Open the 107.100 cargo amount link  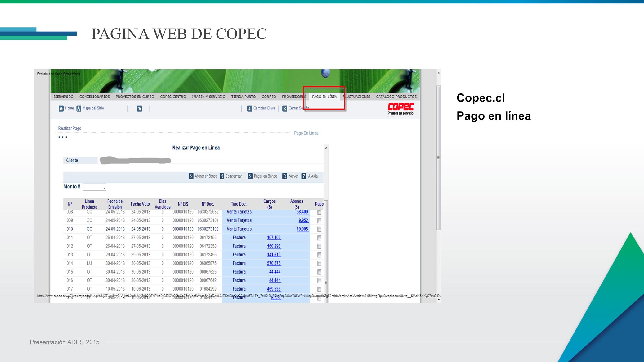click(274, 238)
